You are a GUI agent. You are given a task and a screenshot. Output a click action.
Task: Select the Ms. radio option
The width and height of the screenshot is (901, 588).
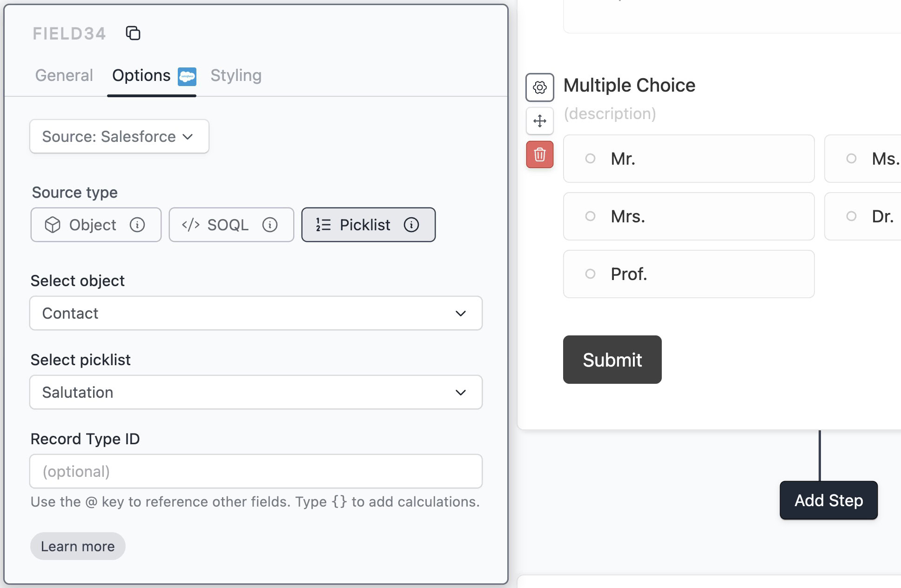[863, 159]
